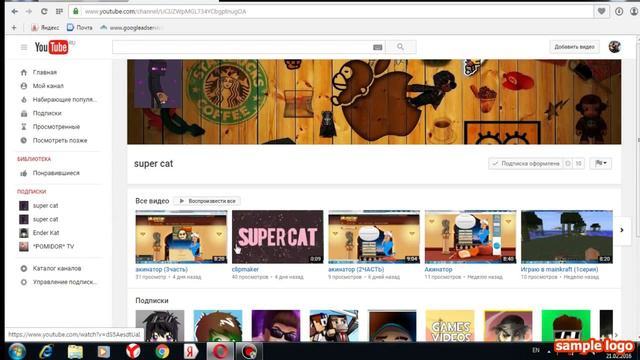Open the downloads icon in browser toolbar
This screenshot has height=360, width=640.
point(619,11)
